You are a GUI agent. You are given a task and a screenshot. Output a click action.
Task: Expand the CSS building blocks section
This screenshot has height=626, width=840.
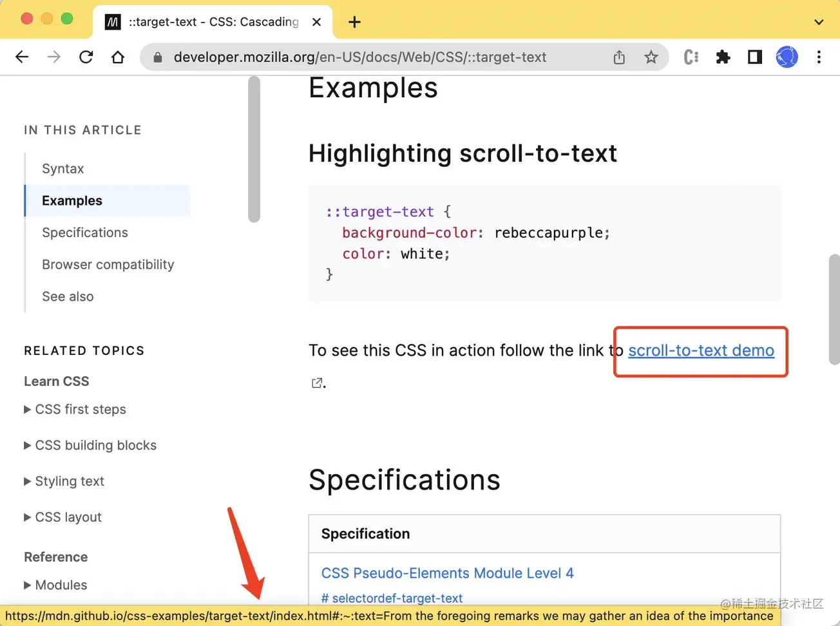(x=90, y=446)
